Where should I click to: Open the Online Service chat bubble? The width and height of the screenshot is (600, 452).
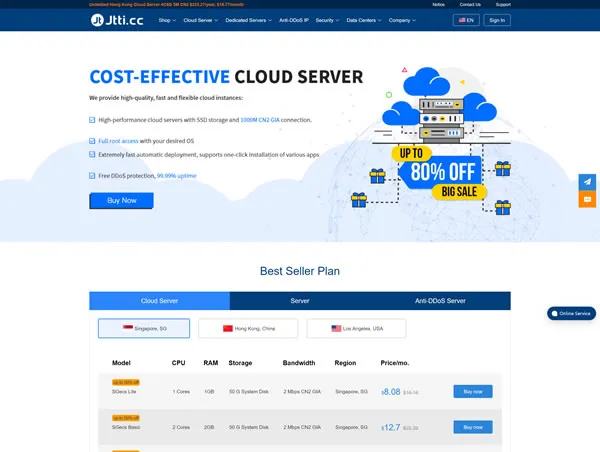(x=571, y=313)
